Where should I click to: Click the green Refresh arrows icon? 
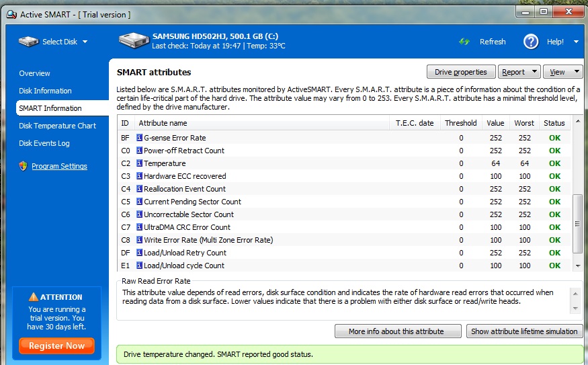pos(464,42)
